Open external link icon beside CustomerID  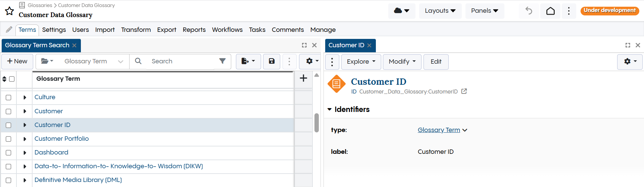(x=464, y=91)
